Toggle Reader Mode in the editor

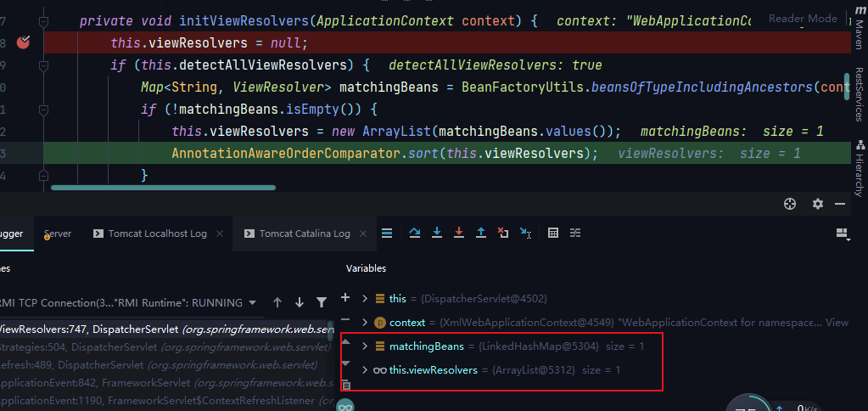click(x=803, y=19)
